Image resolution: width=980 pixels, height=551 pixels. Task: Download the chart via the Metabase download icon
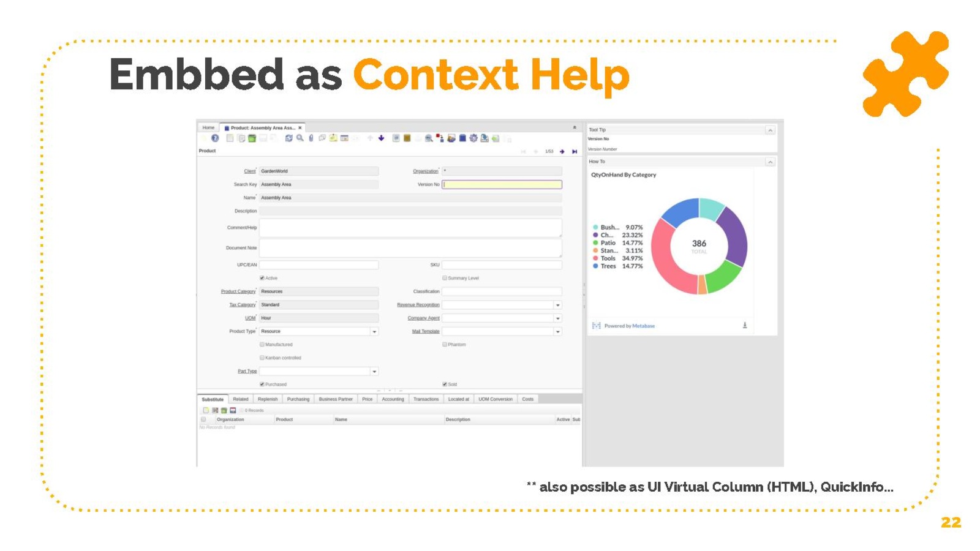pos(745,326)
